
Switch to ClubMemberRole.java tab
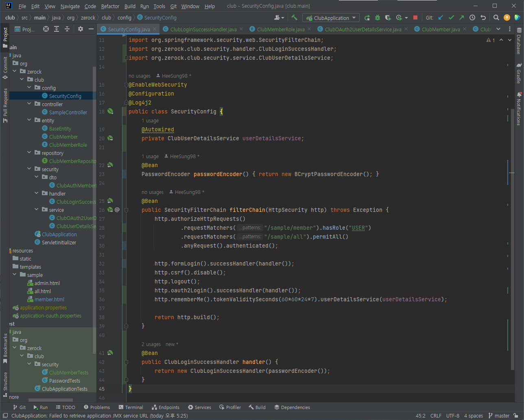[281, 29]
